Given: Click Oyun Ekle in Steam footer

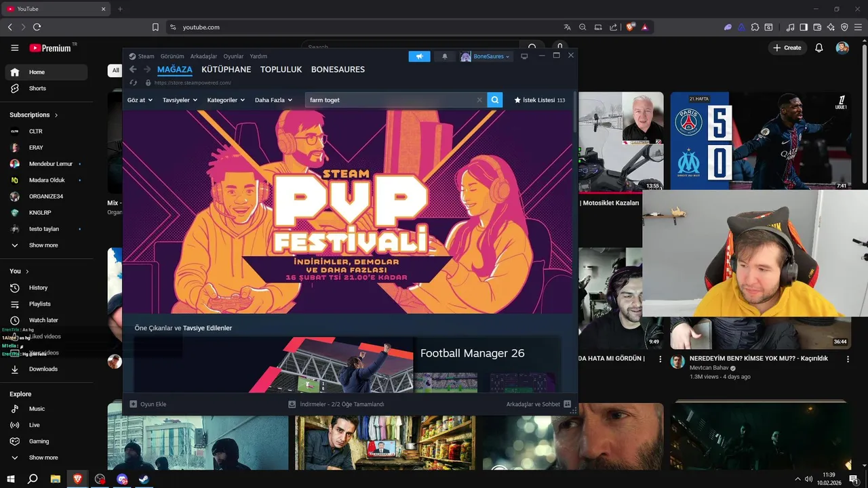Looking at the screenshot, I should pyautogui.click(x=148, y=404).
